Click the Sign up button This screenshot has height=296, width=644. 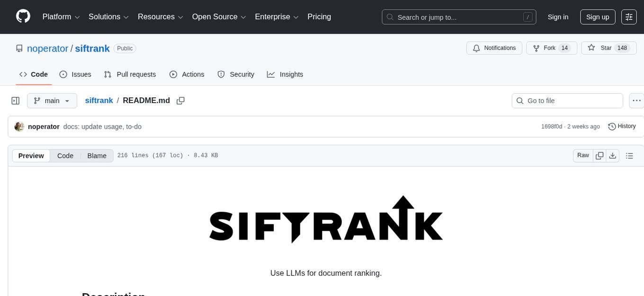597,17
